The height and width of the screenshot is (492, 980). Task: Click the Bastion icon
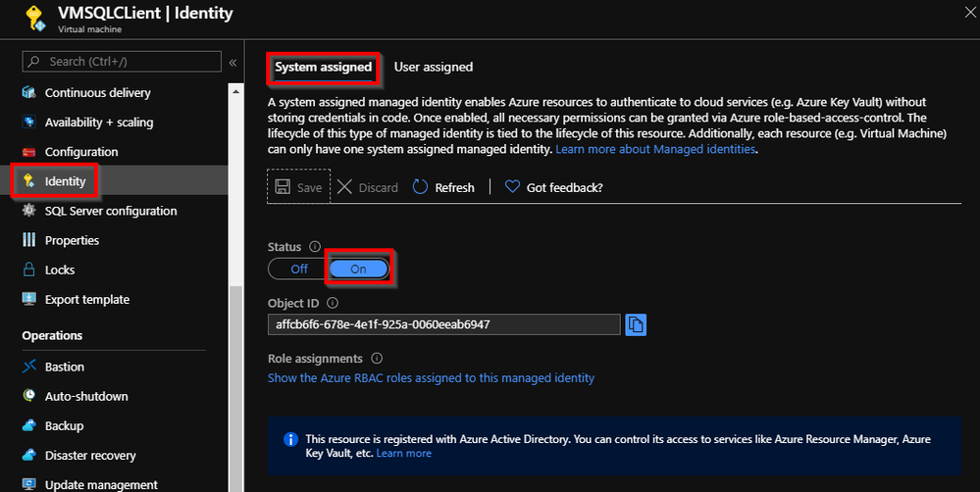pyautogui.click(x=28, y=367)
